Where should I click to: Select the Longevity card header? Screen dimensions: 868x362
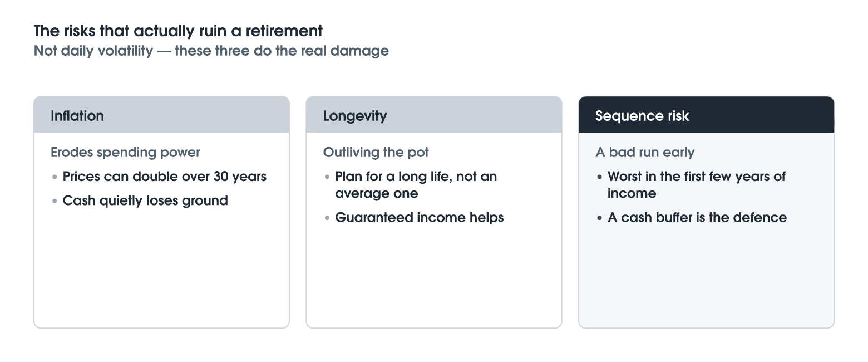click(x=434, y=115)
